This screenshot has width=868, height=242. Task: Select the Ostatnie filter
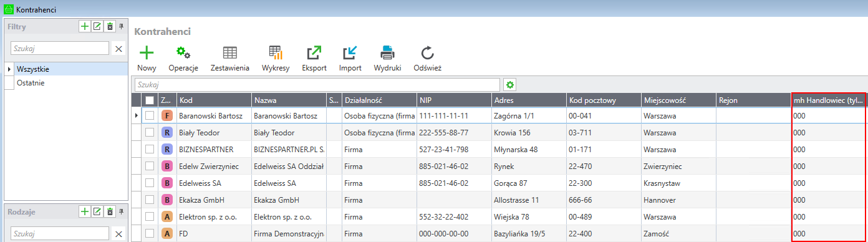71,83
